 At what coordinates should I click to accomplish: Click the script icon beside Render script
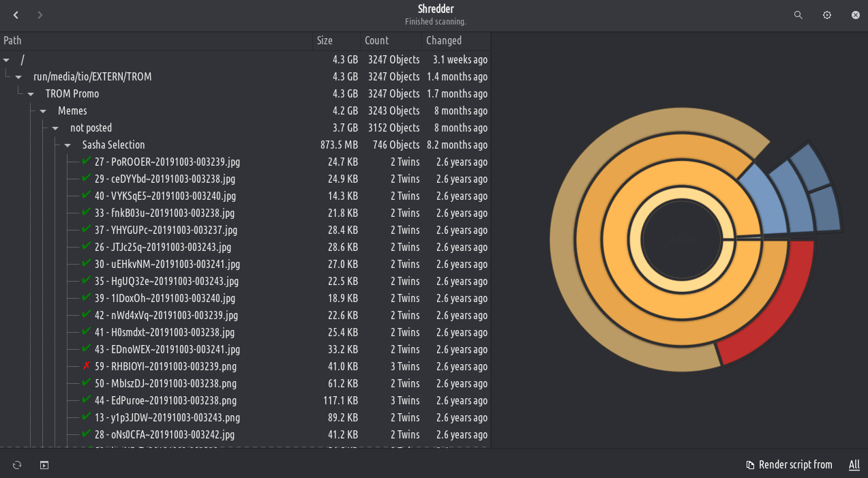pos(750,465)
